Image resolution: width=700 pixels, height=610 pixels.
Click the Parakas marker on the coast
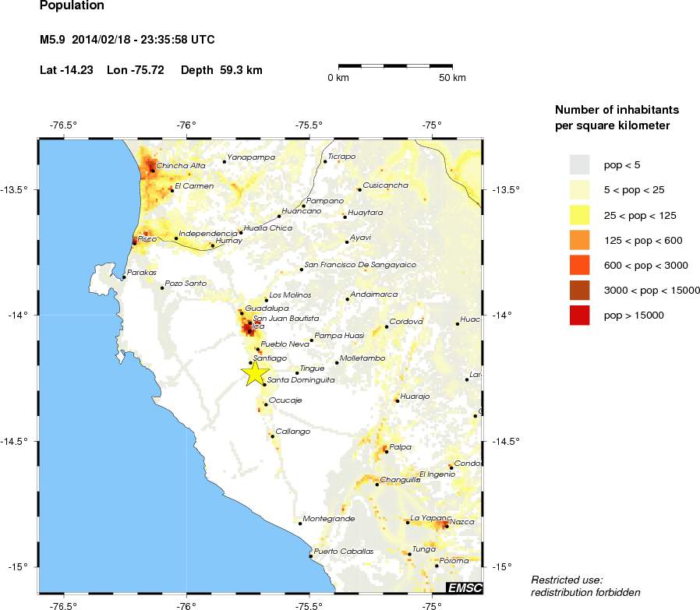coord(124,277)
